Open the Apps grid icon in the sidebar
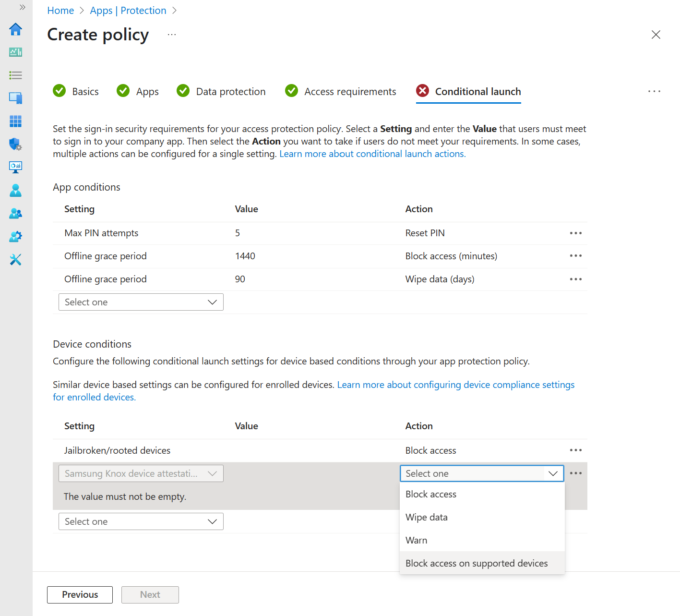 click(x=16, y=121)
